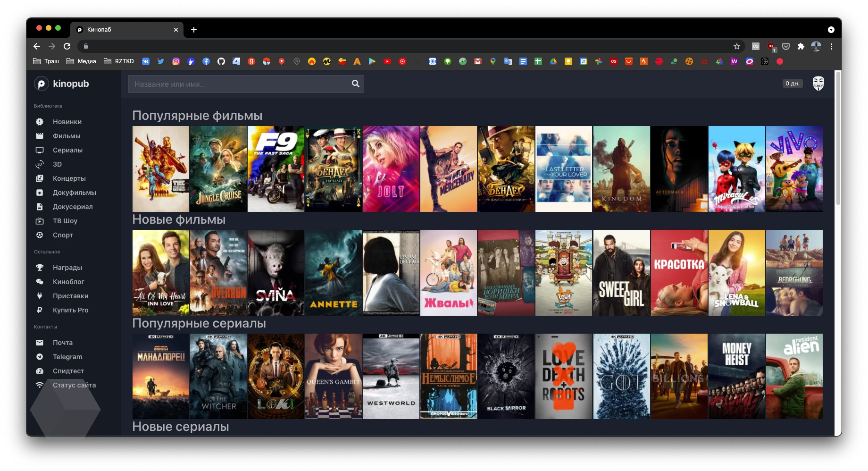Open a new browser tab

(x=194, y=30)
